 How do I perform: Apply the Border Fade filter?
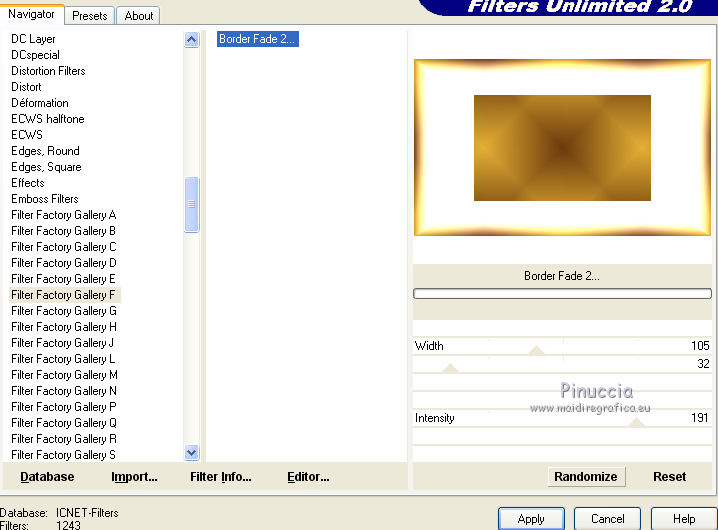(531, 519)
